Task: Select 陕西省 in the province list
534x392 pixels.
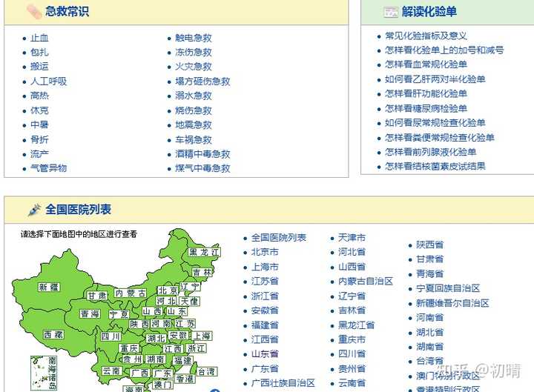Action: 429,245
